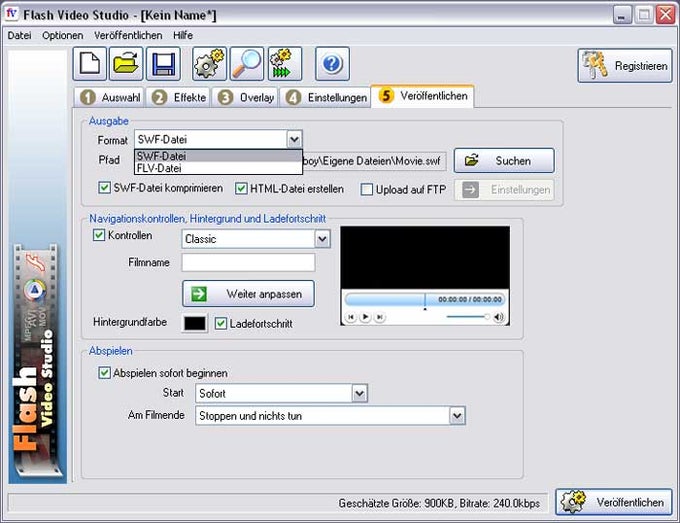Open the Hilfe menu
680x523 pixels.
tap(183, 36)
